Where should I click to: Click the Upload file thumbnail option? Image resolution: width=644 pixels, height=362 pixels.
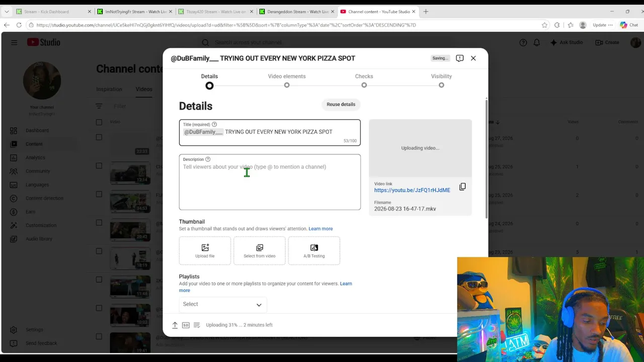(205, 251)
